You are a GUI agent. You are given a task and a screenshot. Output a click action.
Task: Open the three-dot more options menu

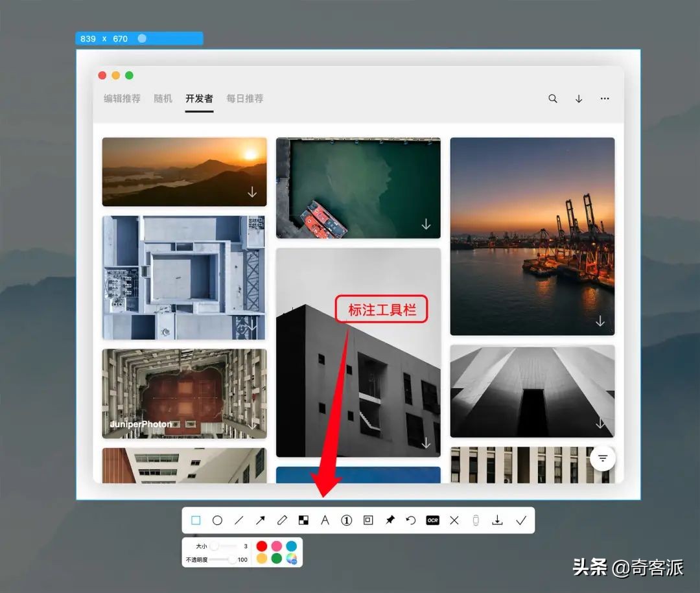[605, 99]
